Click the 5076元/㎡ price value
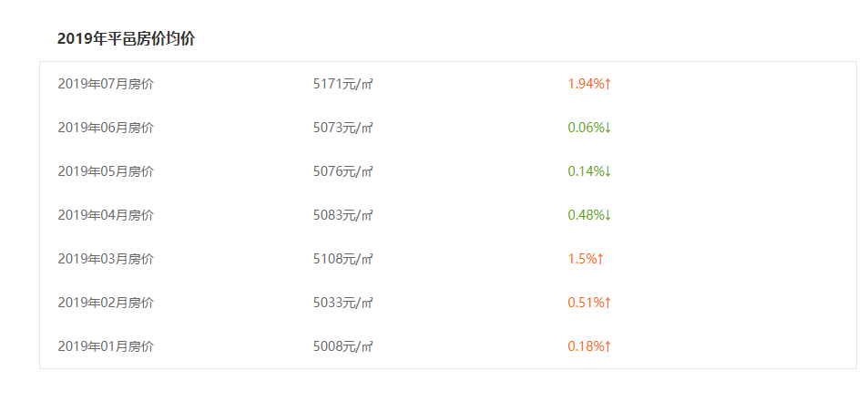This screenshot has width=868, height=412. [x=343, y=171]
